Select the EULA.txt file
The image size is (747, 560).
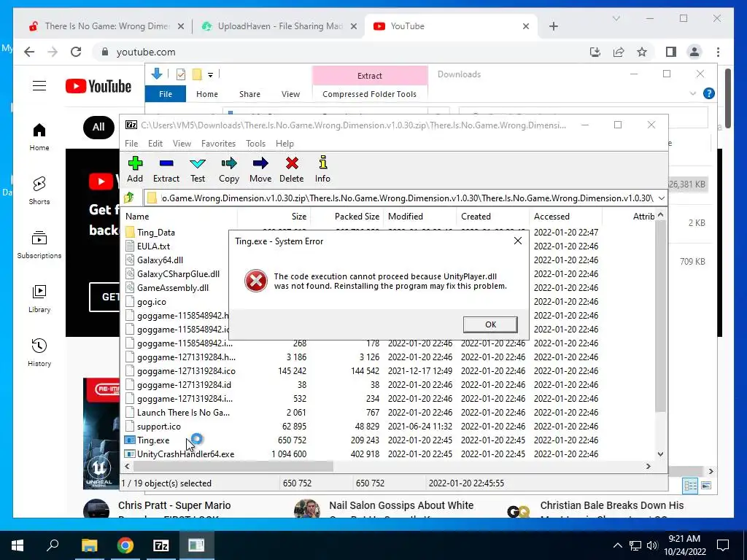[153, 246]
